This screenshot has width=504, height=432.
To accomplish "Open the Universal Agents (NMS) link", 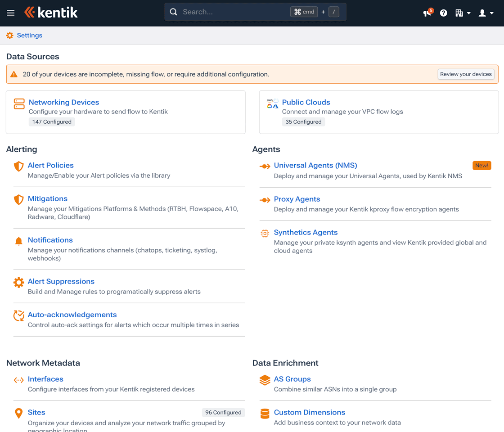I will coord(315,165).
